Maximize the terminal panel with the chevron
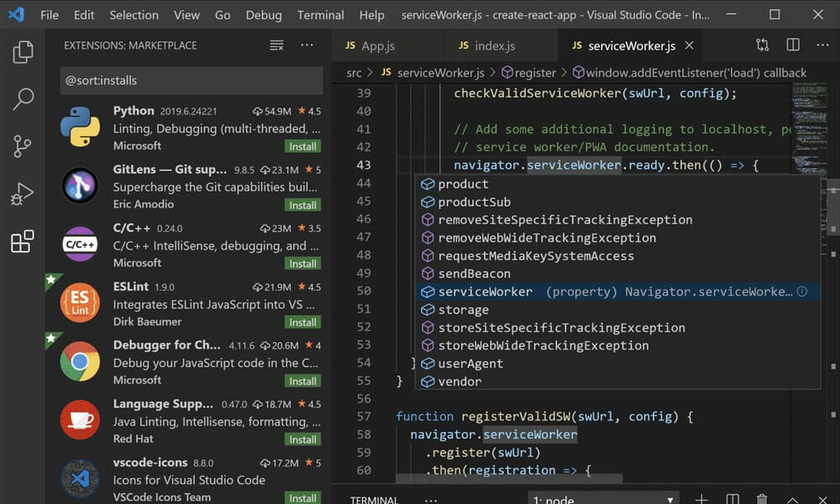The height and width of the screenshot is (504, 840). tap(792, 497)
